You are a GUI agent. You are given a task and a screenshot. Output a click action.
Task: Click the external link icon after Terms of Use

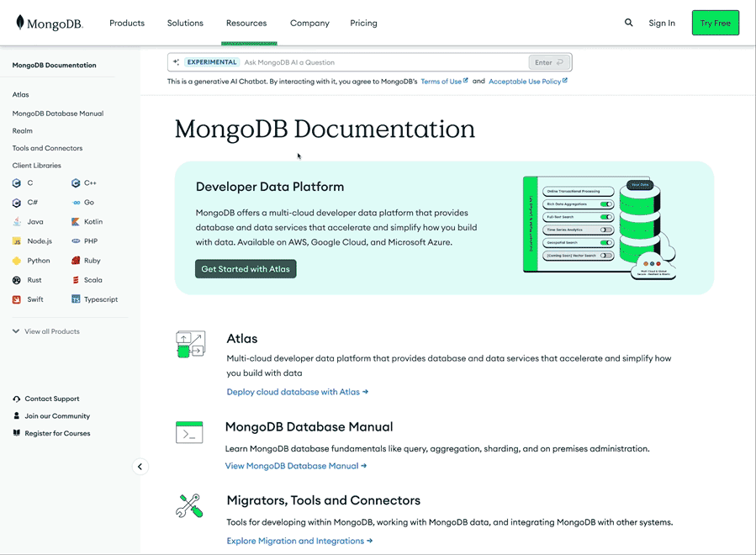(x=465, y=81)
